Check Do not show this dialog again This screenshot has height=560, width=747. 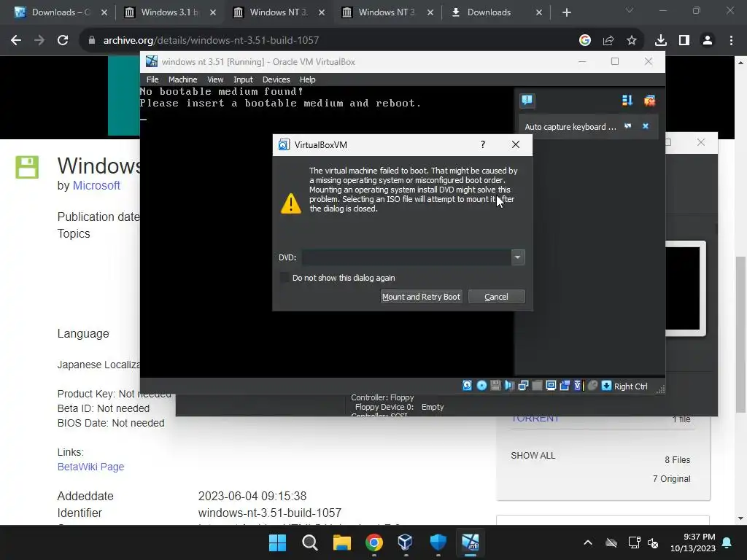pyautogui.click(x=285, y=278)
